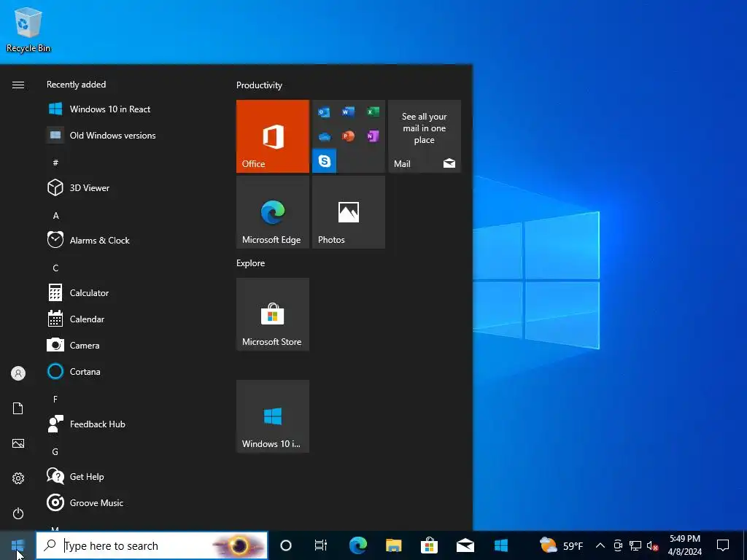Jump to letter via # section header
747x560 pixels.
55,163
